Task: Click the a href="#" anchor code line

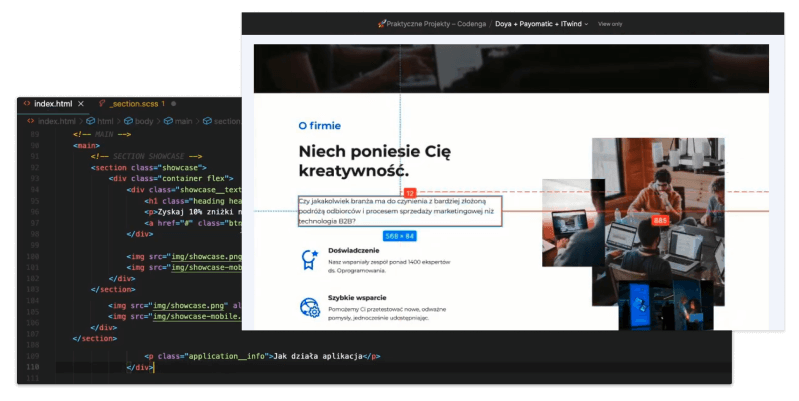Action: click(x=193, y=223)
